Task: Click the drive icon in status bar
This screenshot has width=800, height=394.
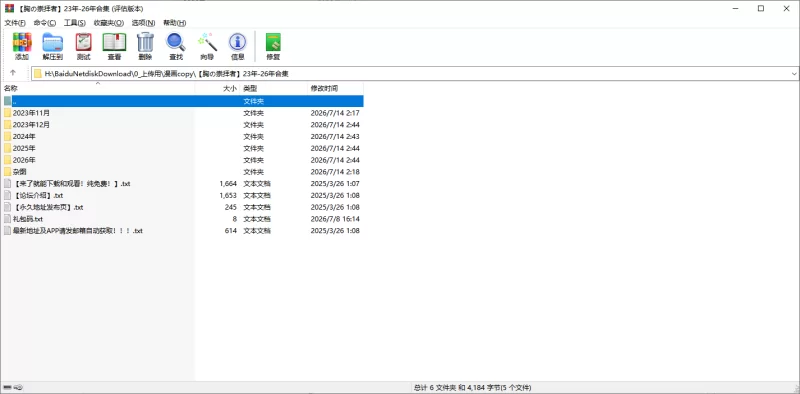Action: 7,388
